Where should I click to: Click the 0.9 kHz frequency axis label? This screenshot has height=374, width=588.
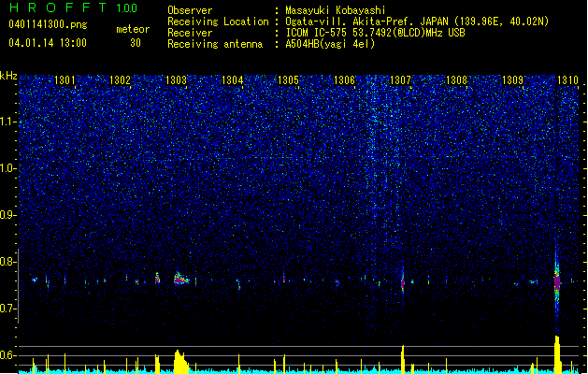click(x=8, y=215)
